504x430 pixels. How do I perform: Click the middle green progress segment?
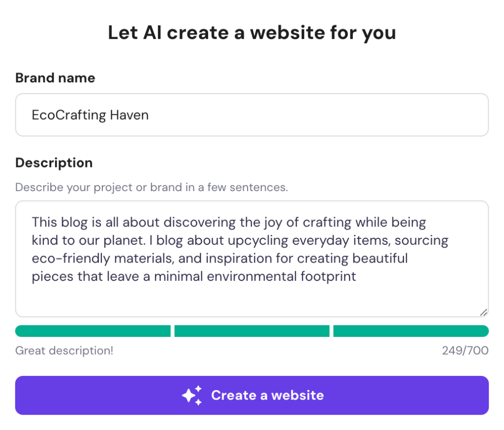click(252, 331)
